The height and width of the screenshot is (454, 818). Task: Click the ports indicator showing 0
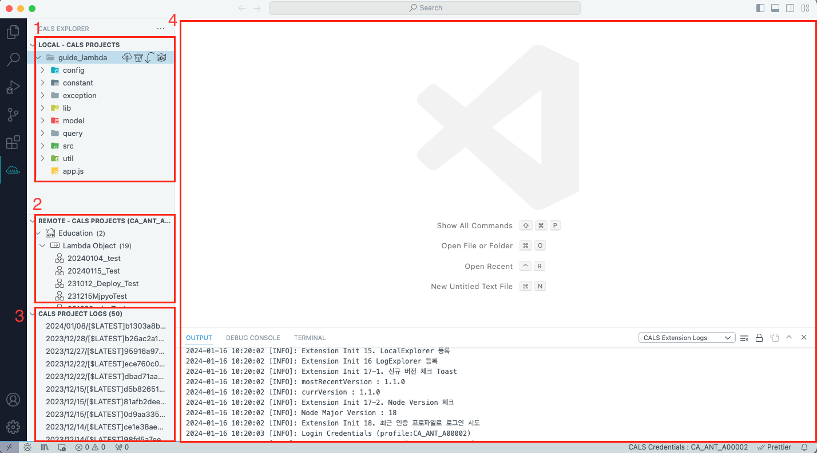pos(122,448)
